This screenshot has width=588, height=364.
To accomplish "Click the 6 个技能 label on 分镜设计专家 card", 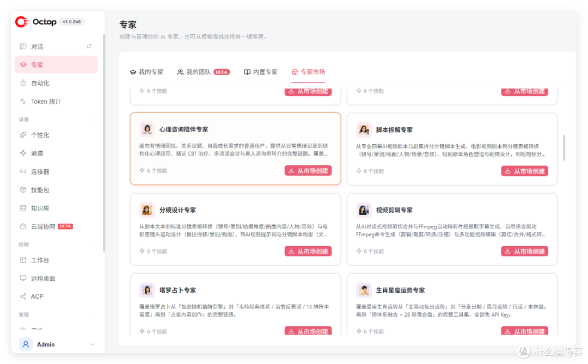I will pyautogui.click(x=154, y=251).
